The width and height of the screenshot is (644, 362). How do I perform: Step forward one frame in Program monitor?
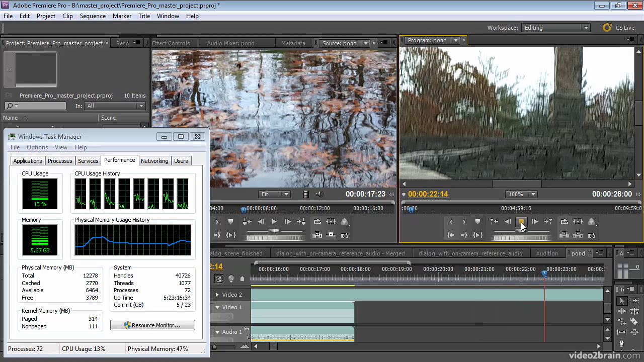point(535,222)
